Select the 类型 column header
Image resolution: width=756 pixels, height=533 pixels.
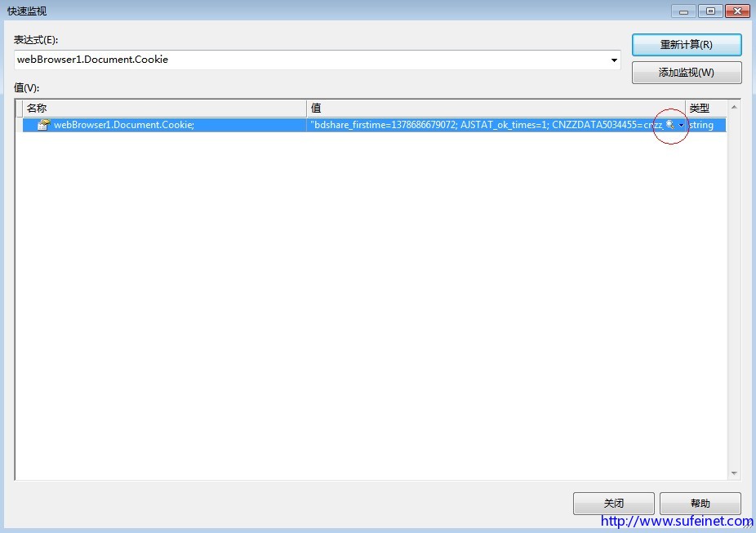coord(705,109)
